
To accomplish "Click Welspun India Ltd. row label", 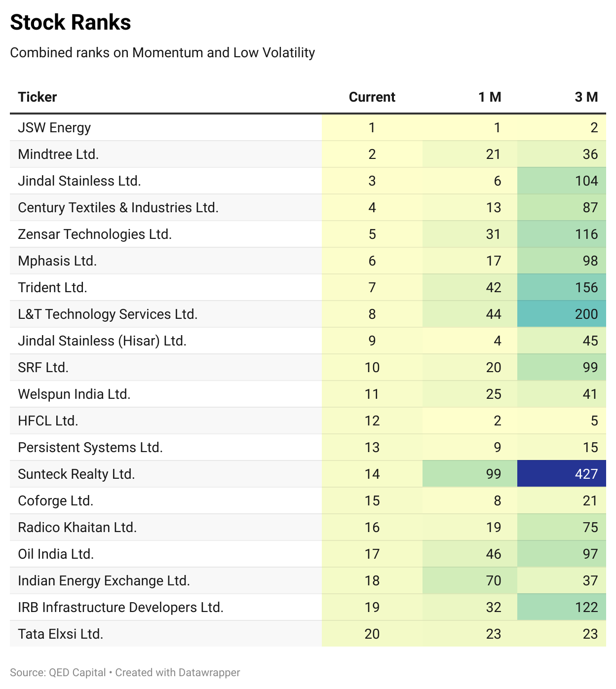I will [x=74, y=394].
